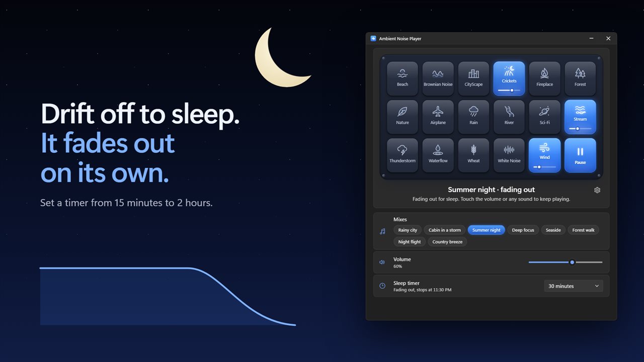Activate the CityScape sound tile
The height and width of the screenshot is (362, 644).
[473, 78]
